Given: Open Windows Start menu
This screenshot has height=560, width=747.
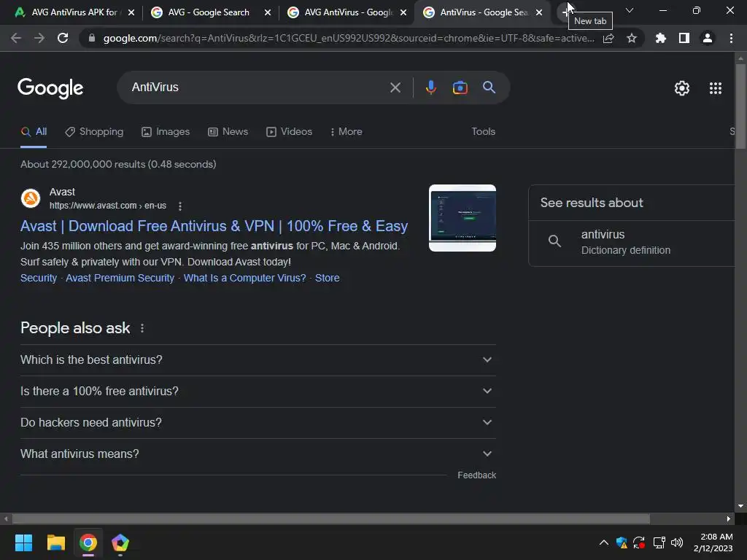Looking at the screenshot, I should (x=23, y=542).
